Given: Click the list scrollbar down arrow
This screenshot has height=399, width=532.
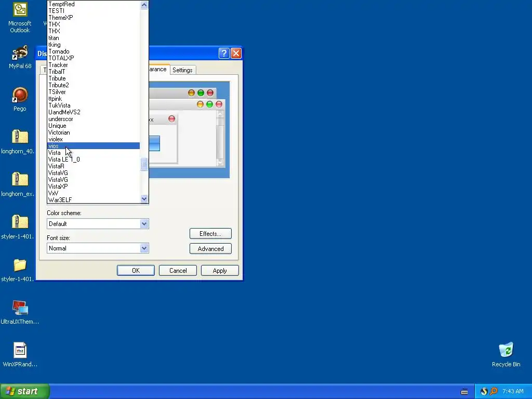Looking at the screenshot, I should tap(144, 199).
